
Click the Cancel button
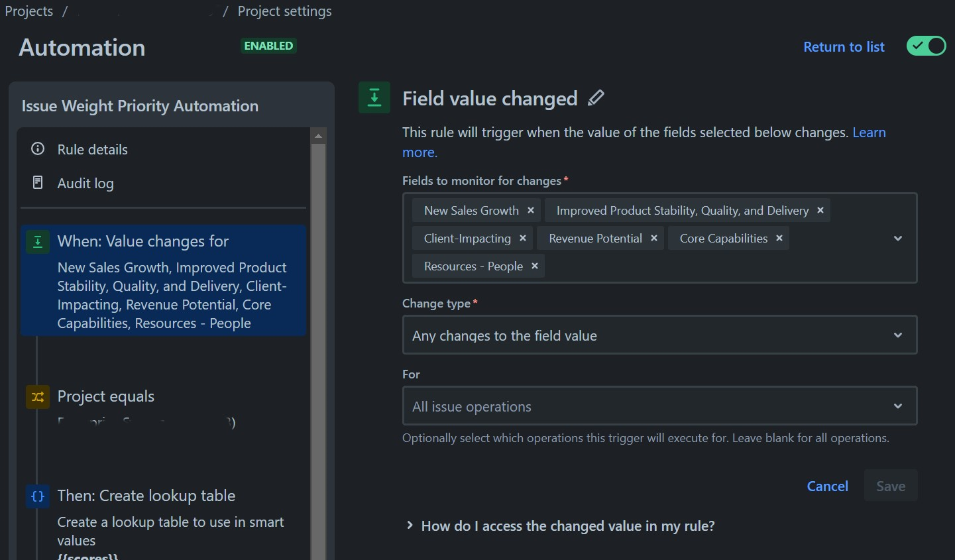click(827, 486)
